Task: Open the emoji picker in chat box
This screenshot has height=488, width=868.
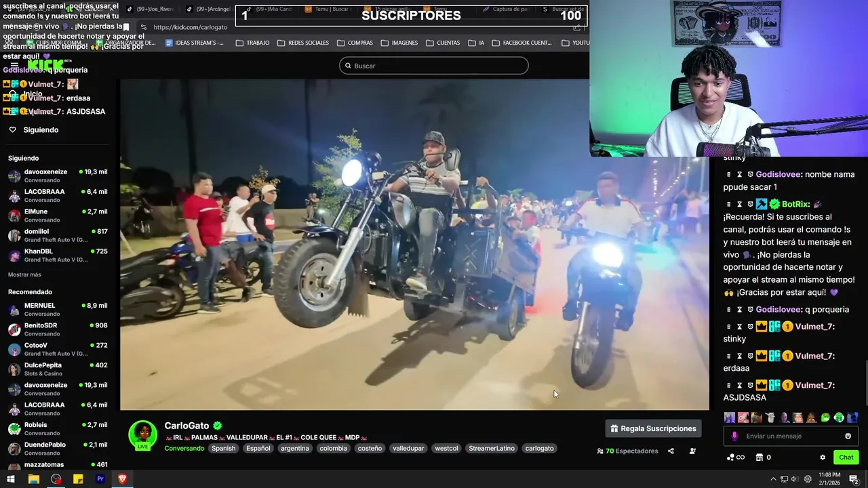Action: tap(848, 436)
